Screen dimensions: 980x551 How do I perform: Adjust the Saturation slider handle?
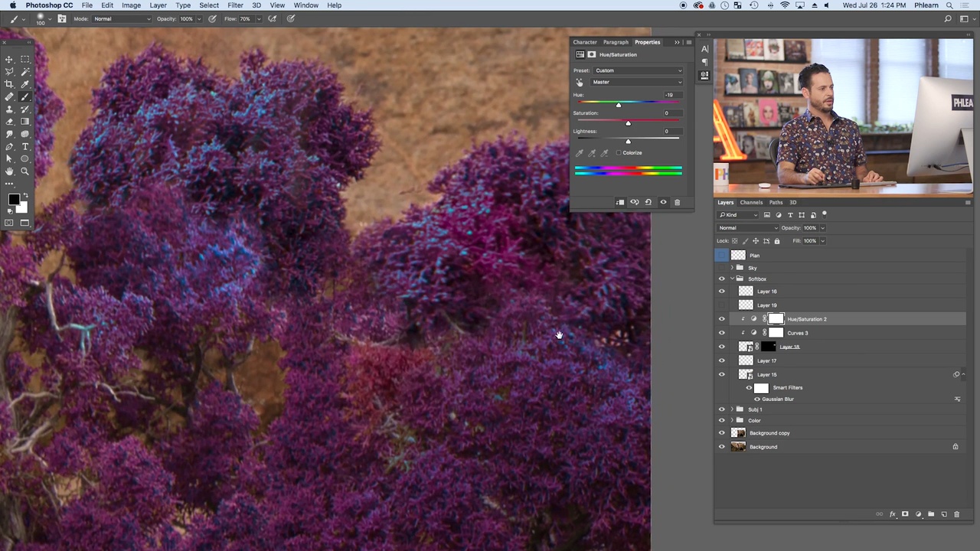628,123
